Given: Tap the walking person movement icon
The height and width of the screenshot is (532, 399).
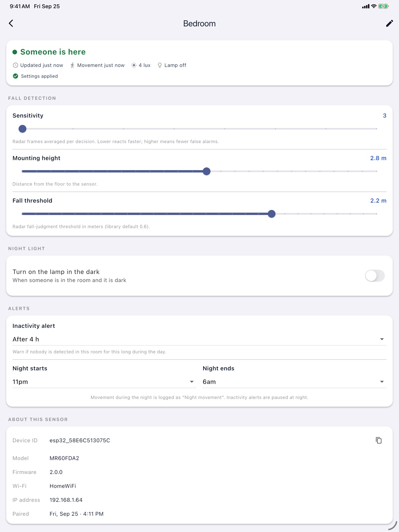Looking at the screenshot, I should (x=72, y=65).
